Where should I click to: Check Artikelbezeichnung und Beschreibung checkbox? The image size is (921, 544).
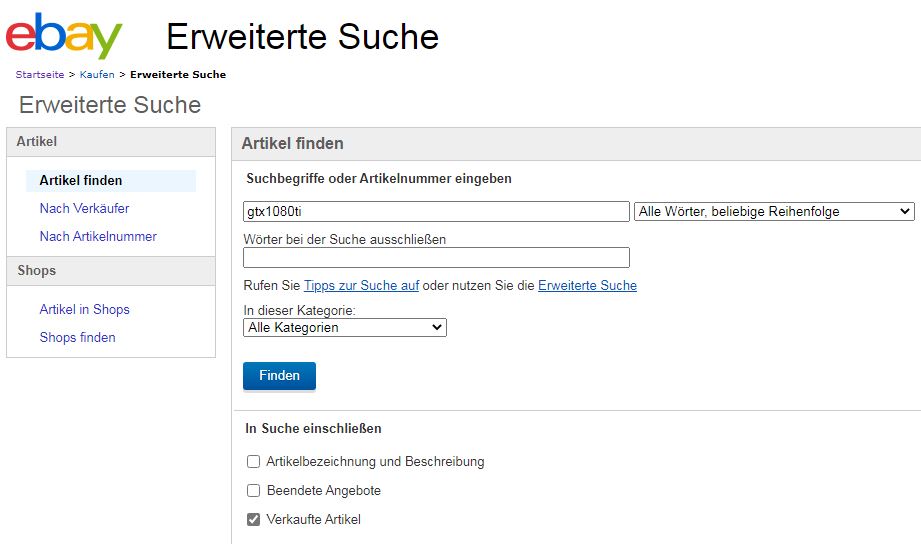click(254, 462)
